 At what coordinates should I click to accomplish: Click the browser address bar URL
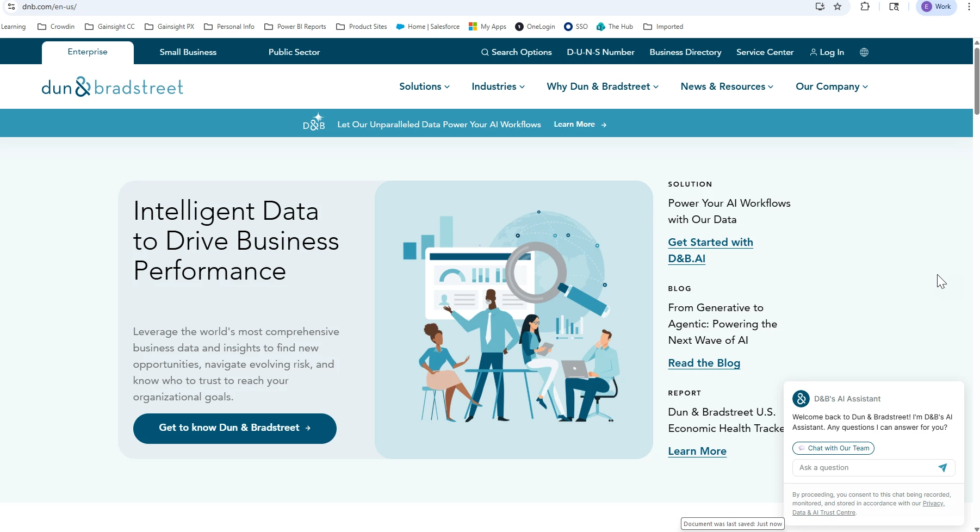49,7
